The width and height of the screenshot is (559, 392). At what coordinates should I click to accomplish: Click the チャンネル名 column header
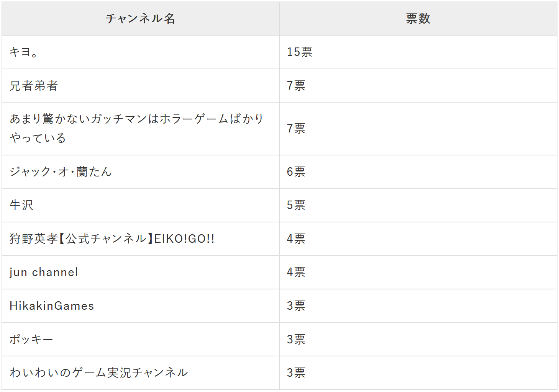pos(140,18)
